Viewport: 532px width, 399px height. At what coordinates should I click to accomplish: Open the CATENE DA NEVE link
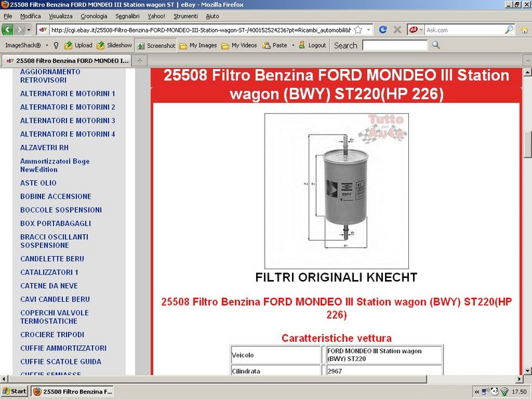coord(49,286)
